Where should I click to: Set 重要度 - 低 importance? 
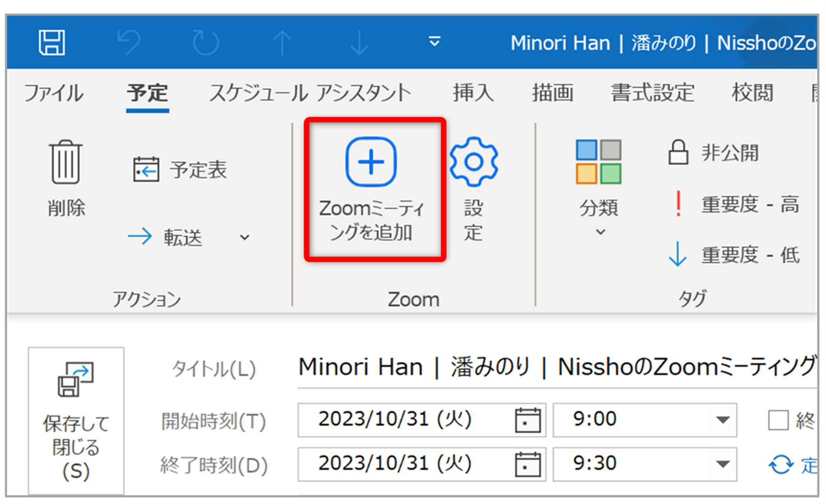tap(734, 255)
